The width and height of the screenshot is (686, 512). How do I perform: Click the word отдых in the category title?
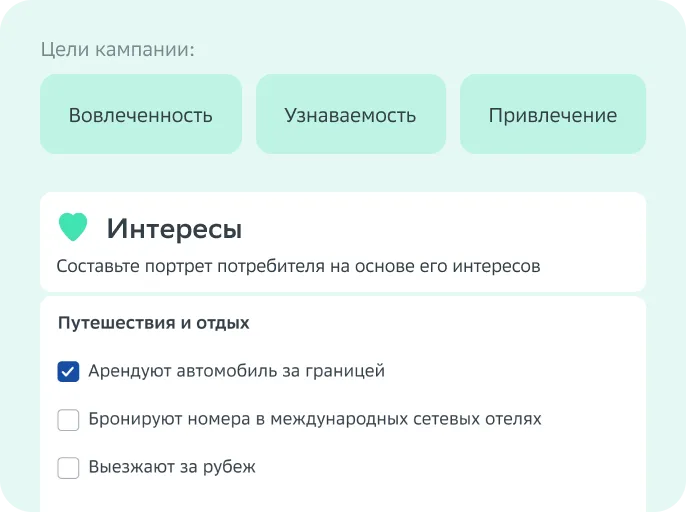point(223,323)
